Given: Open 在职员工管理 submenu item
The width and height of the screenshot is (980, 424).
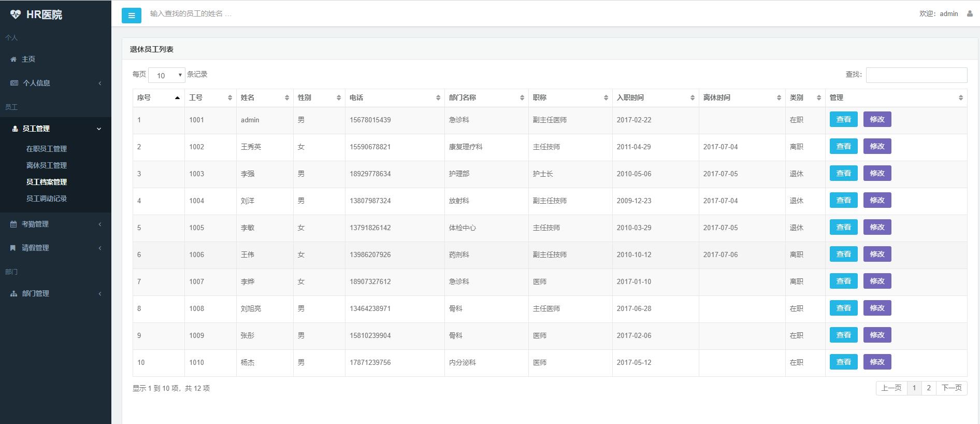Looking at the screenshot, I should 47,149.
